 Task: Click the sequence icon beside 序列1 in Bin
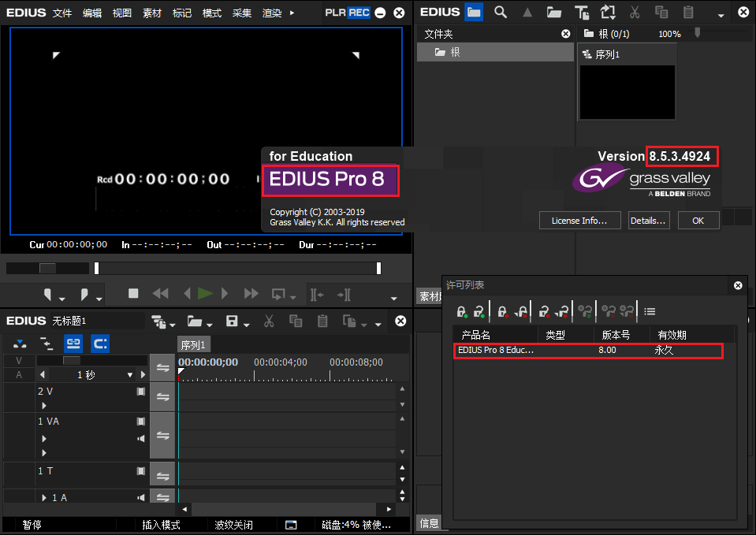(587, 54)
